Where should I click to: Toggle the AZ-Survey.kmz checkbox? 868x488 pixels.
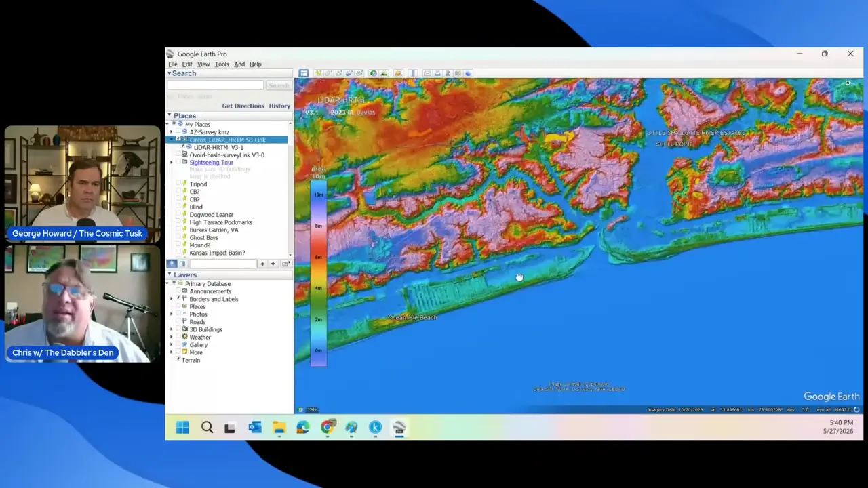[178, 132]
